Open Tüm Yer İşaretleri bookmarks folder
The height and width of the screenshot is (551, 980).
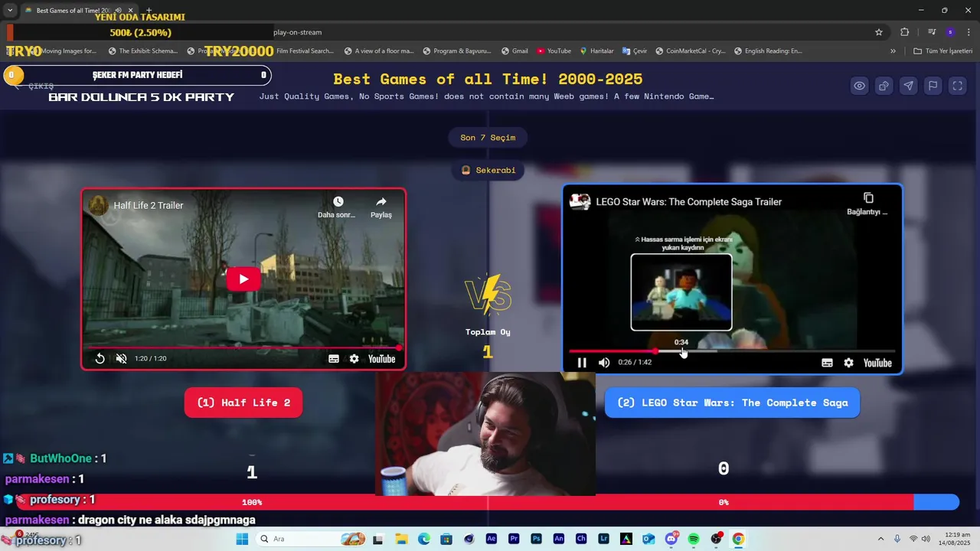pos(943,51)
